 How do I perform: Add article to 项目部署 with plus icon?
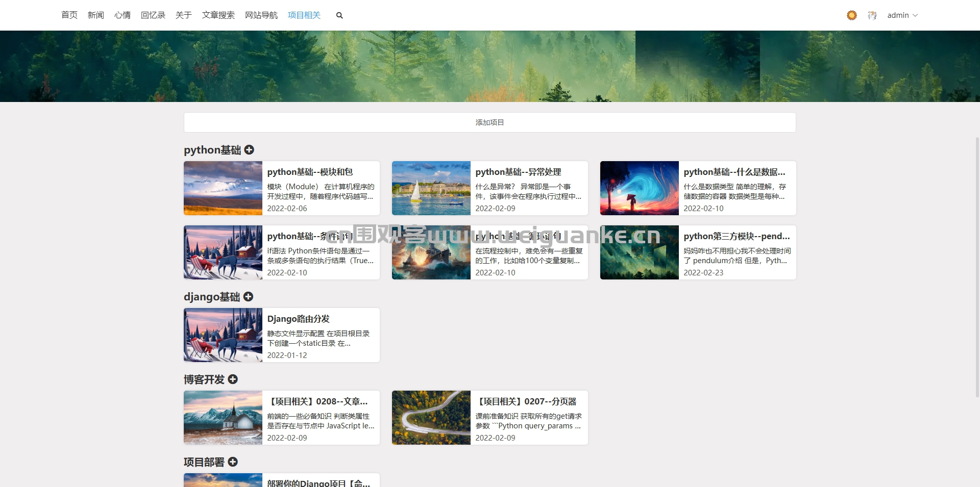coord(233,462)
